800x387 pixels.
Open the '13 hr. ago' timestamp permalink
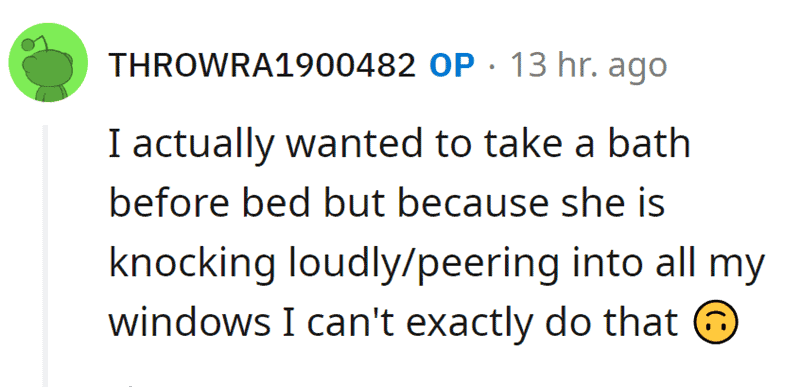click(x=588, y=66)
